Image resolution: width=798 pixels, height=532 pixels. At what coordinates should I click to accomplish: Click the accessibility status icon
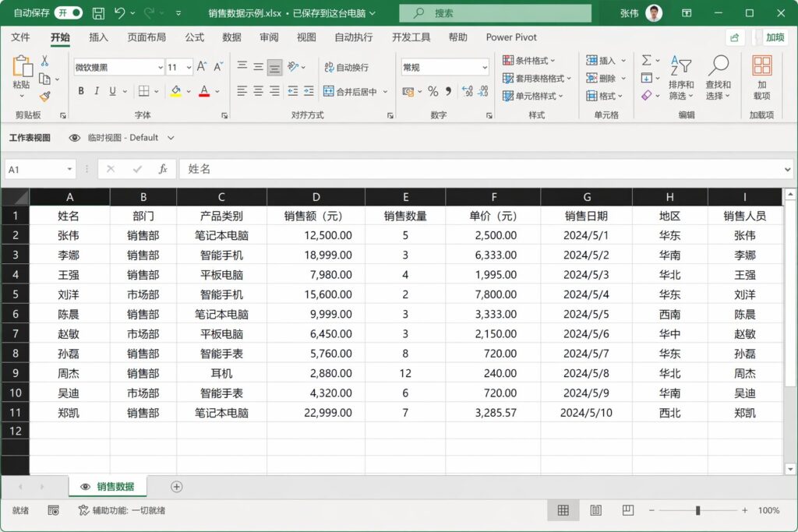pyautogui.click(x=84, y=510)
